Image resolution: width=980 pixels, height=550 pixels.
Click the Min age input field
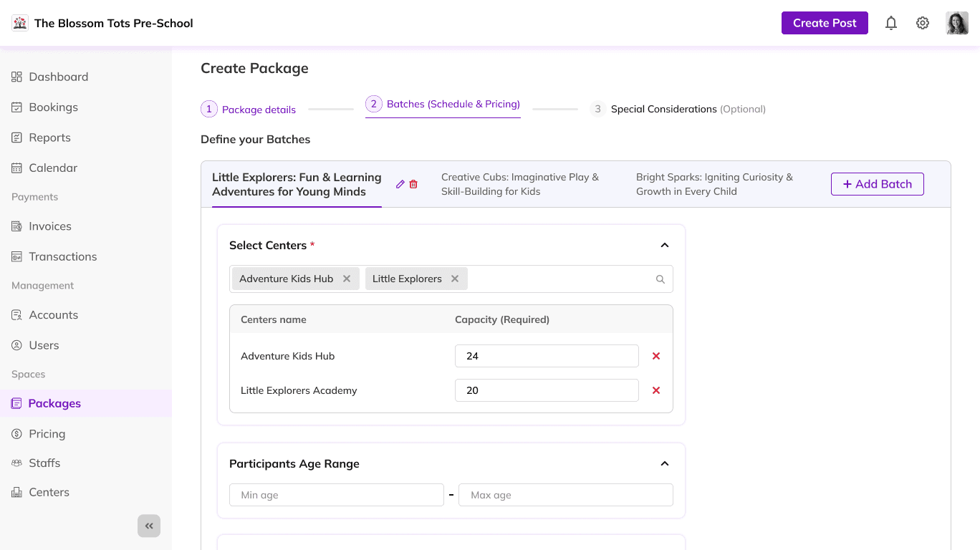coord(337,495)
